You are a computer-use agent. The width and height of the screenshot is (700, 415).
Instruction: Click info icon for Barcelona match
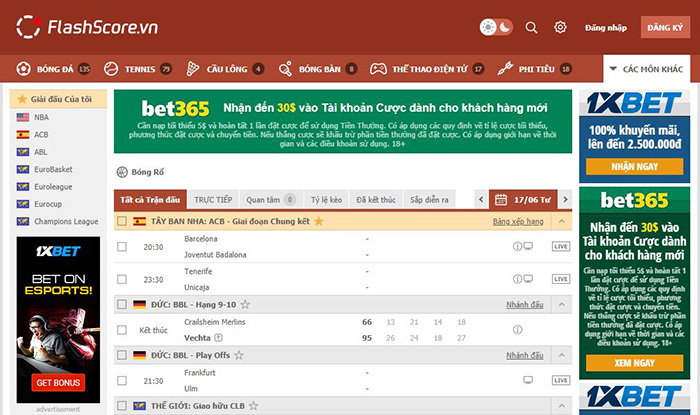click(x=517, y=246)
